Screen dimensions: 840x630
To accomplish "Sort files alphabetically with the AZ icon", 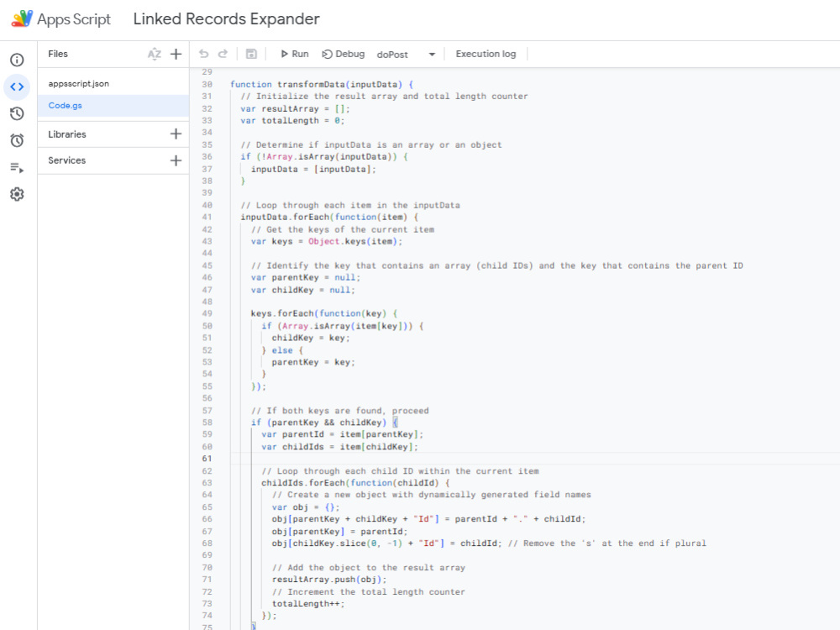I will [x=155, y=54].
